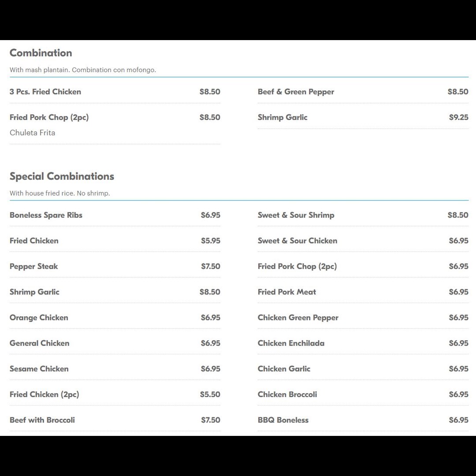Click the price beside General Chicken

[211, 343]
